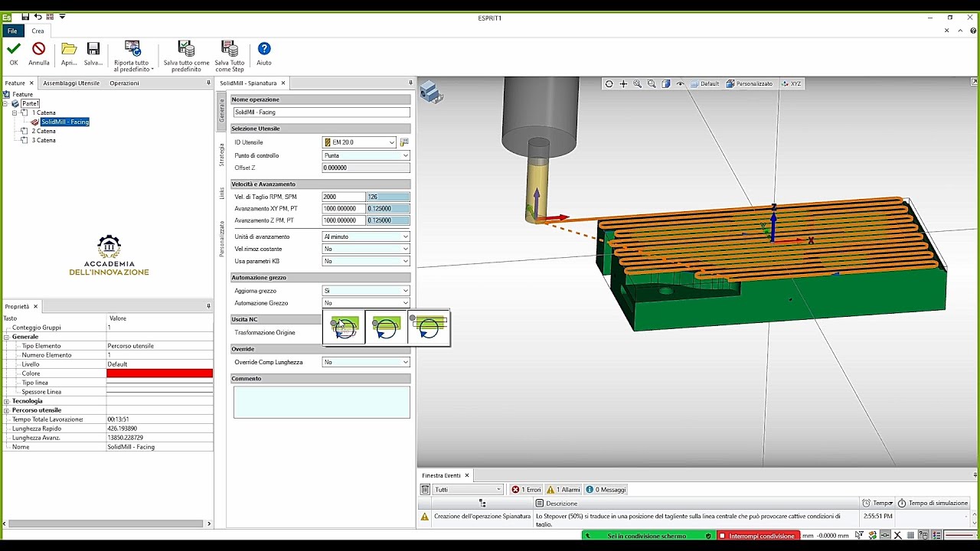980x551 pixels.
Task: Collapse the Parte1 root node
Action: pyautogui.click(x=5, y=103)
